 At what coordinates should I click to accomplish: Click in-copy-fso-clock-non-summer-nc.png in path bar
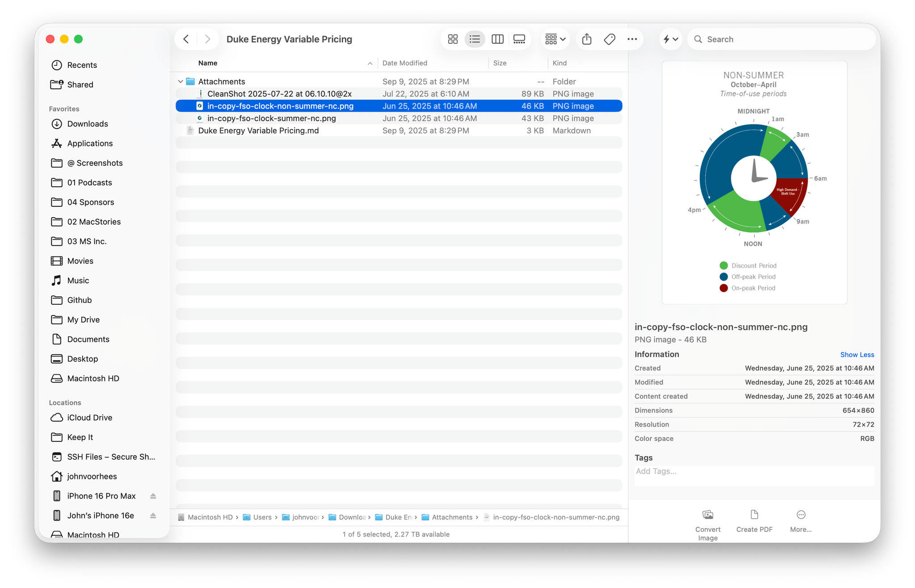(552, 517)
